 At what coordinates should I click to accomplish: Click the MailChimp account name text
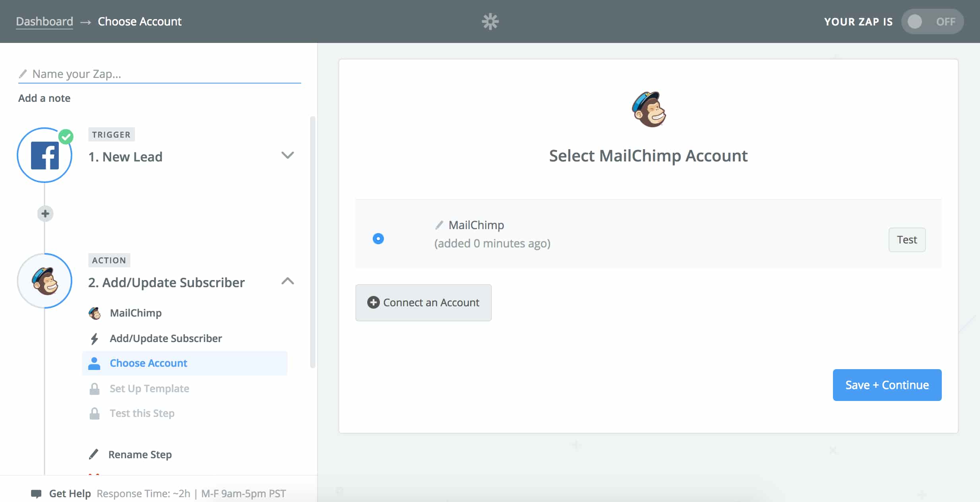476,225
